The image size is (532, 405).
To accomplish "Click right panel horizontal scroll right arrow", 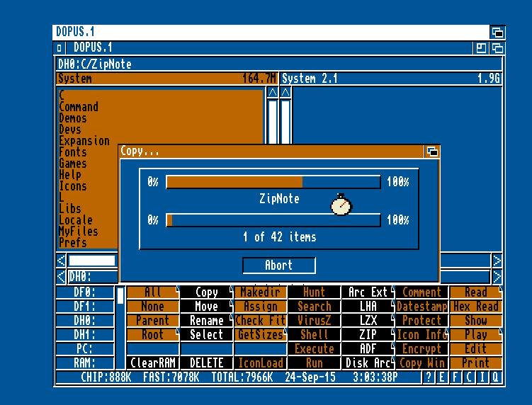I will pyautogui.click(x=497, y=261).
